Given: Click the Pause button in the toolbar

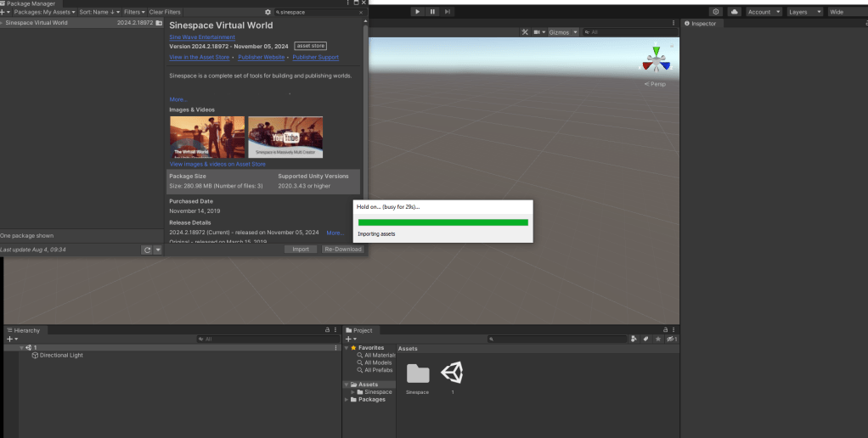Looking at the screenshot, I should tap(432, 12).
